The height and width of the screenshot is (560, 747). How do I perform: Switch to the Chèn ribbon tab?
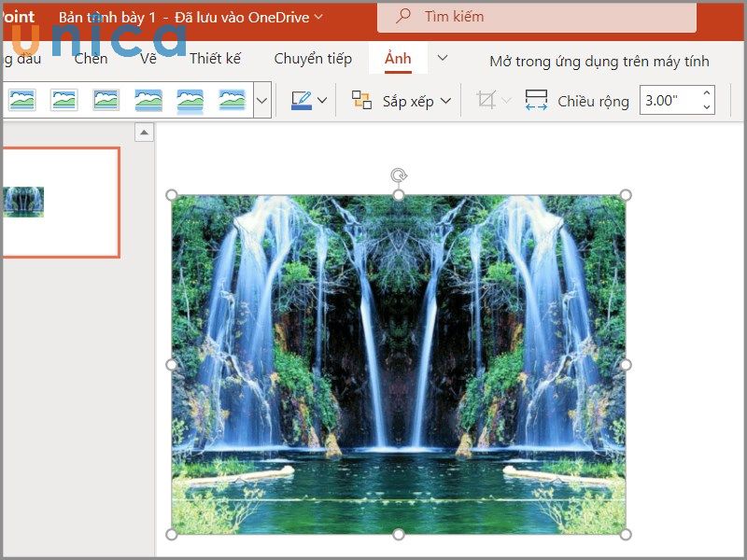point(91,58)
